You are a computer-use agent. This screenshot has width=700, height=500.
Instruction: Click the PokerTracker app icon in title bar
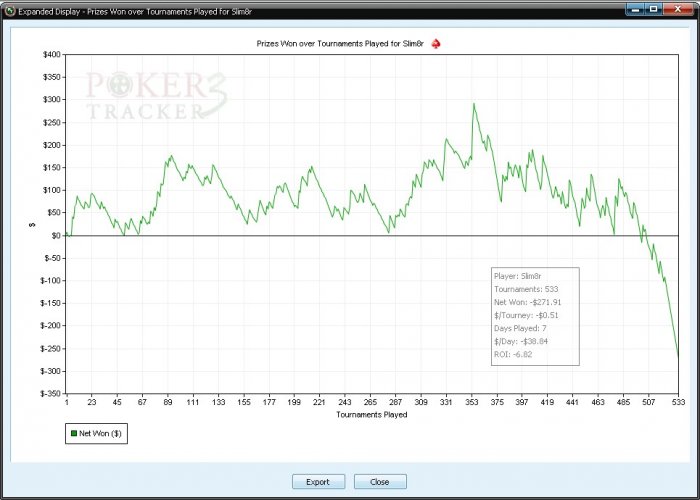pyautogui.click(x=10, y=11)
